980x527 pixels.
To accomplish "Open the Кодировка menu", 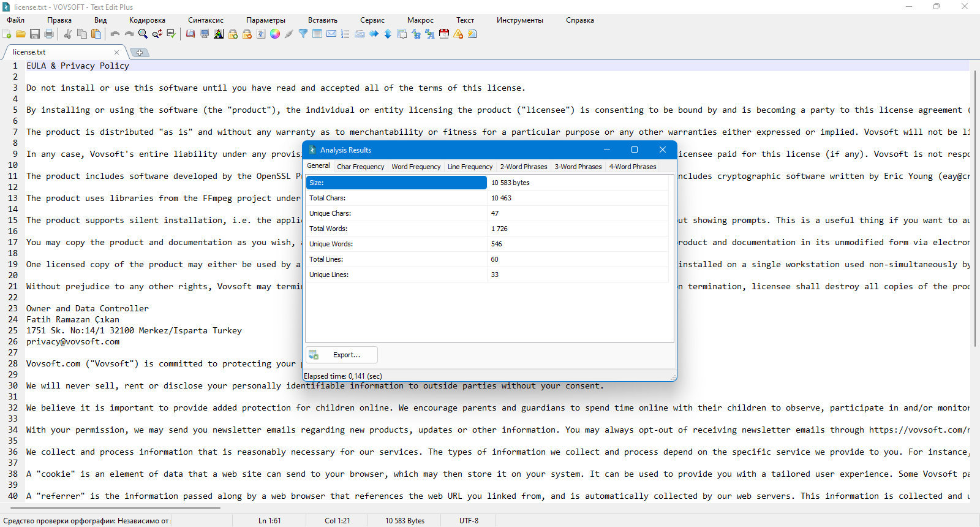I will (147, 20).
